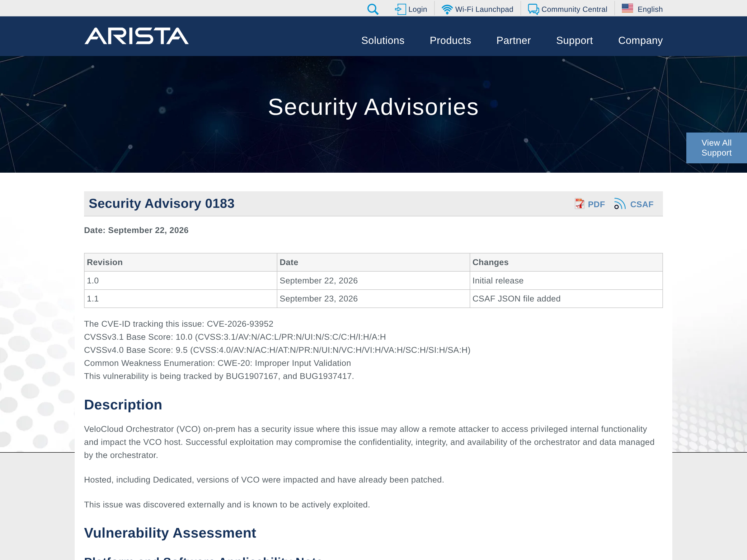747x560 pixels.
Task: Open the Community Central link
Action: click(574, 9)
